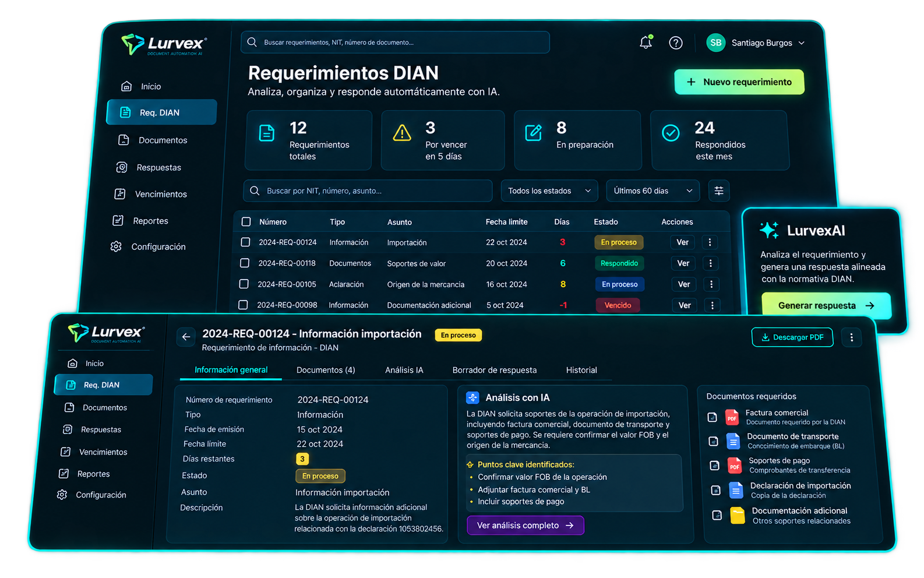Click the Descargar PDF button
This screenshot has height=578, width=924.
792,337
